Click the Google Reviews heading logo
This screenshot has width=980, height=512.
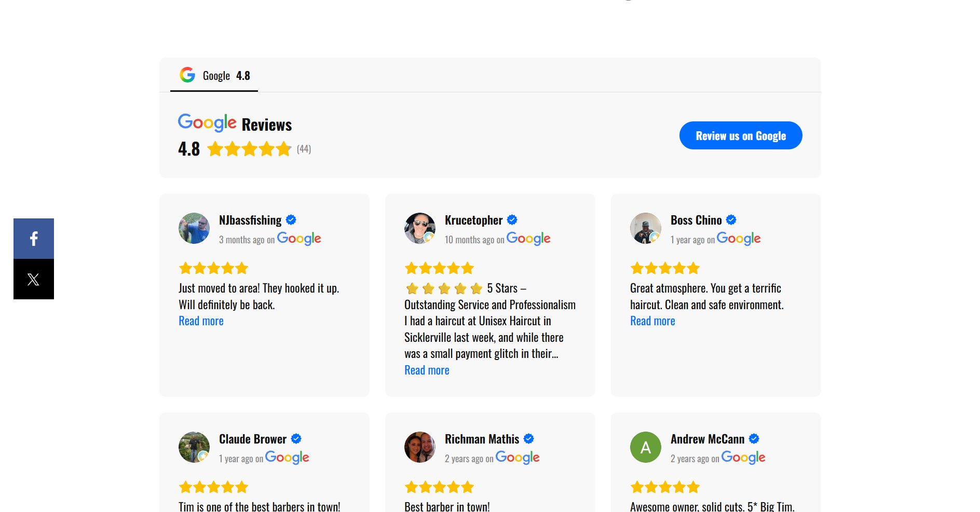(207, 123)
